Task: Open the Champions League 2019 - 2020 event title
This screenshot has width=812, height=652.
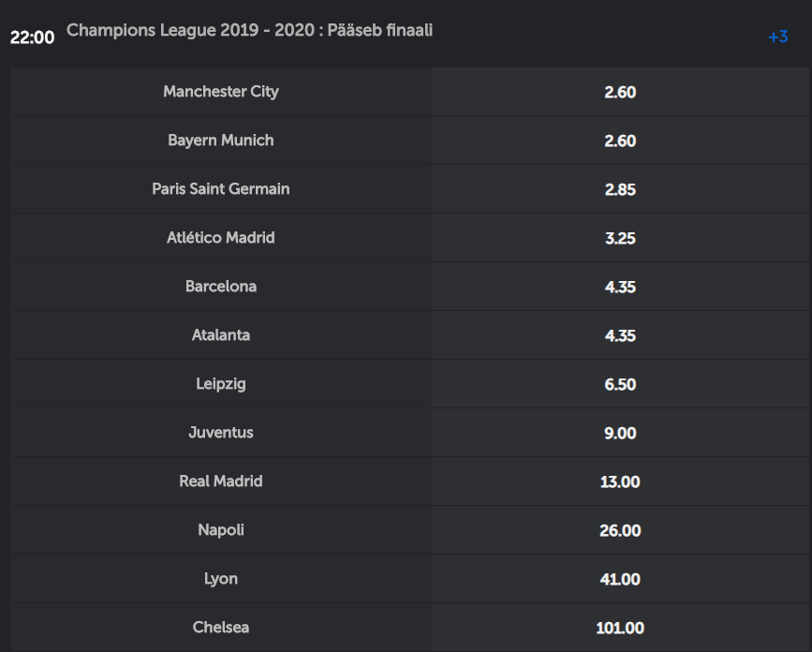Action: tap(250, 30)
